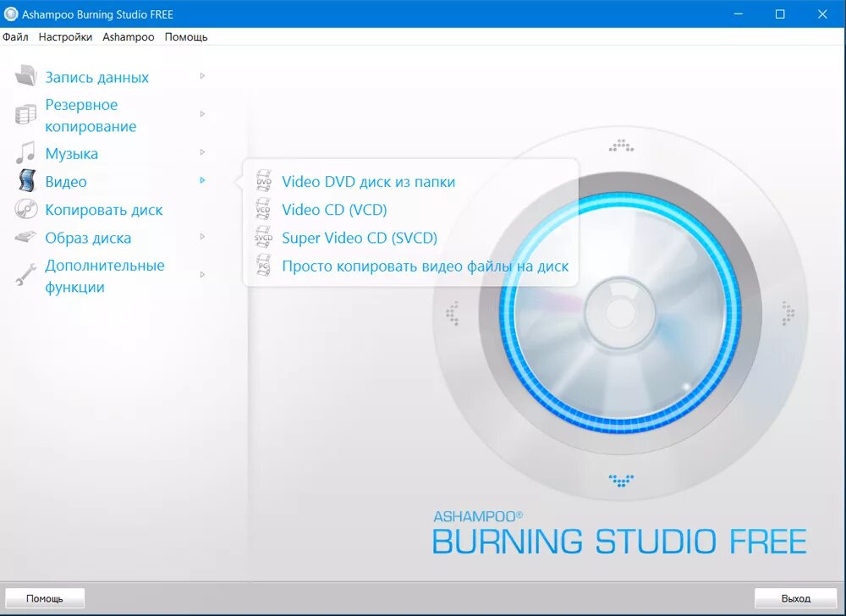Open Запись данных section label
This screenshot has width=846, height=616.
96,77
